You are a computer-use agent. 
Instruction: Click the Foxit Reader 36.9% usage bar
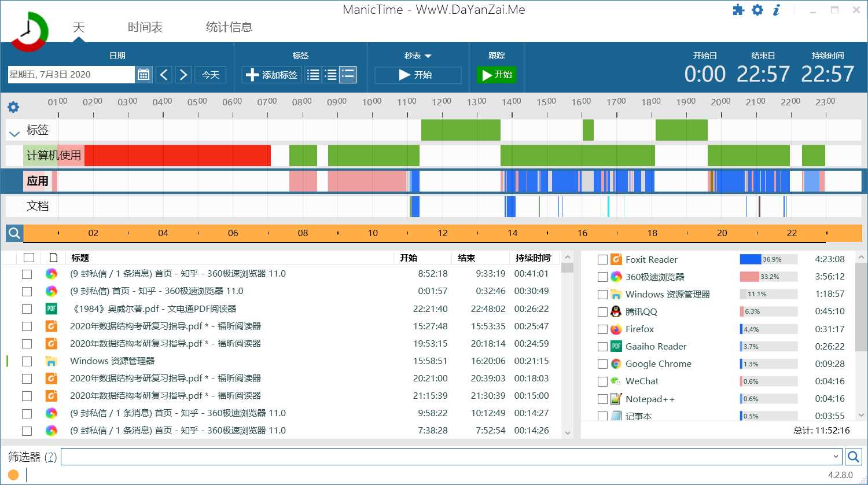(768, 259)
